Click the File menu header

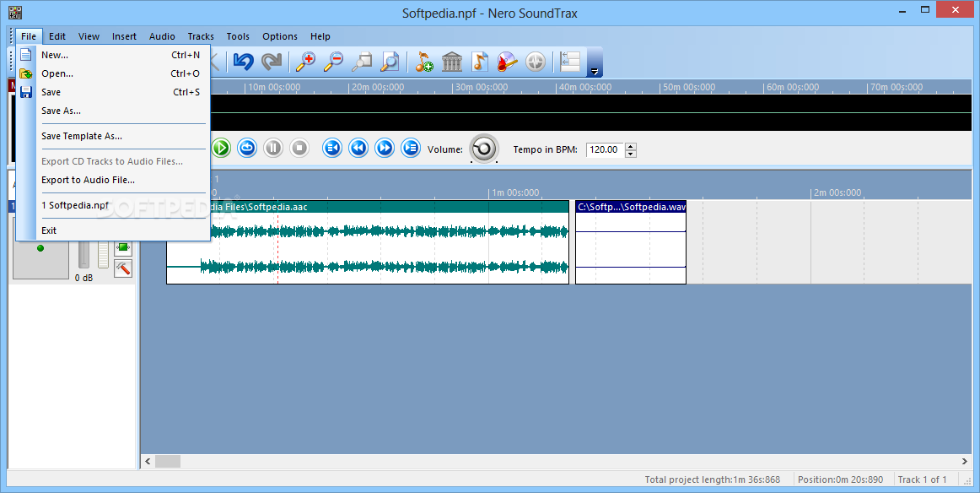[29, 36]
